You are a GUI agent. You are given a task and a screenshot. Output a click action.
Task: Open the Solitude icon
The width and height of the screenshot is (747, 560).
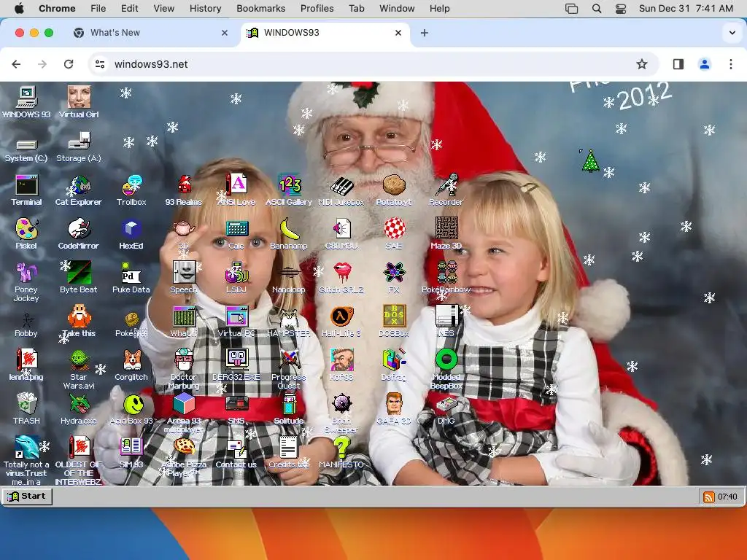point(289,404)
